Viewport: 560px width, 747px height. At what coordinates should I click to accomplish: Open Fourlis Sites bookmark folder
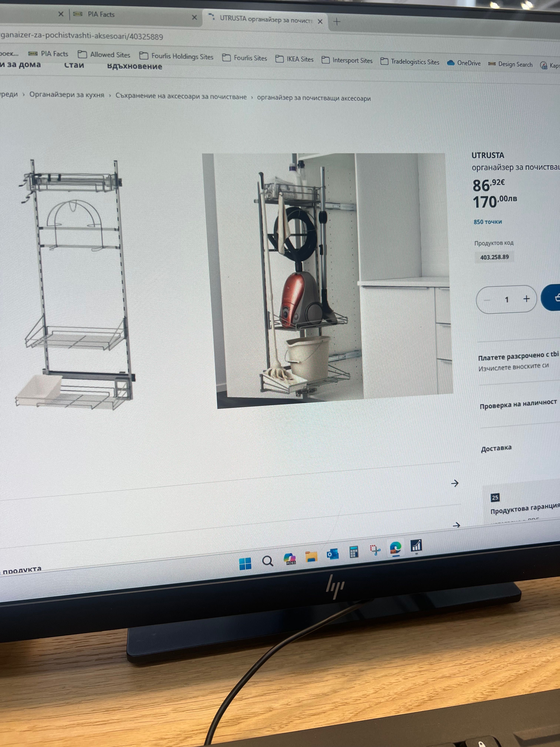click(244, 58)
